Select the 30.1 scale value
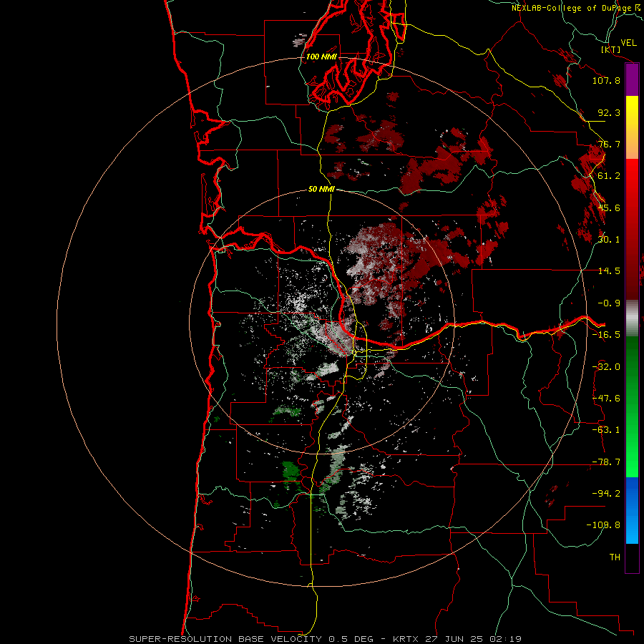644x644 pixels. 609,240
